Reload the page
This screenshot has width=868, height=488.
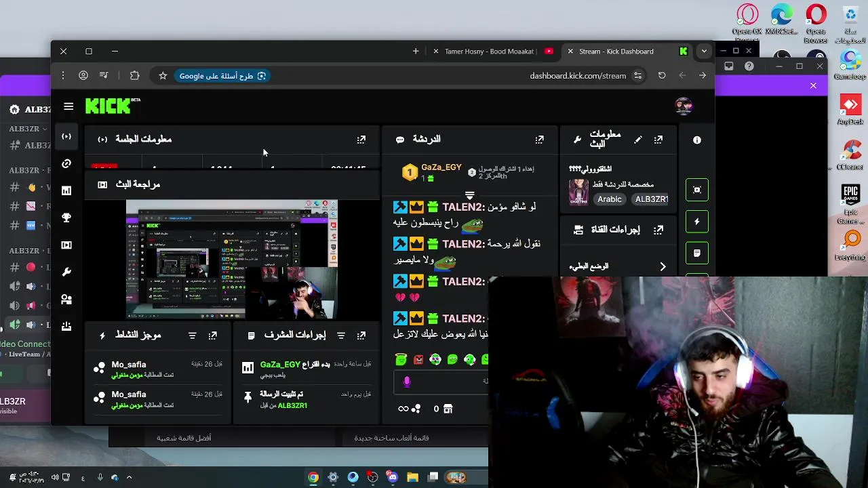coord(662,76)
